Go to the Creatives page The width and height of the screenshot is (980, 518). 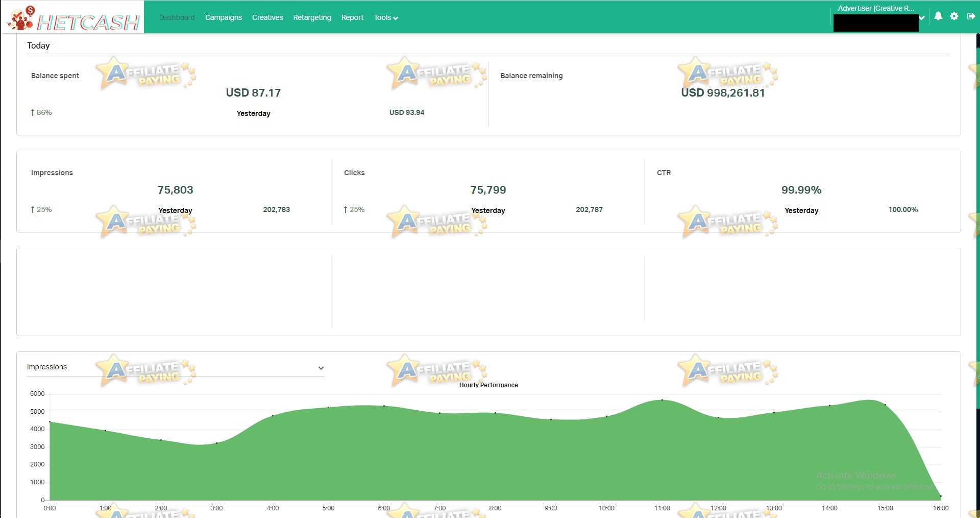tap(267, 17)
